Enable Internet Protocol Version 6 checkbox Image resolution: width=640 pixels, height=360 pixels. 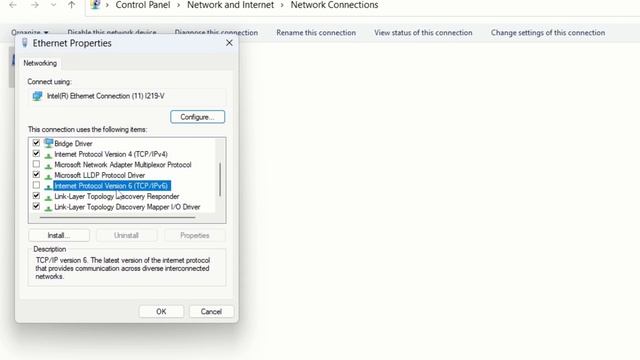36,185
